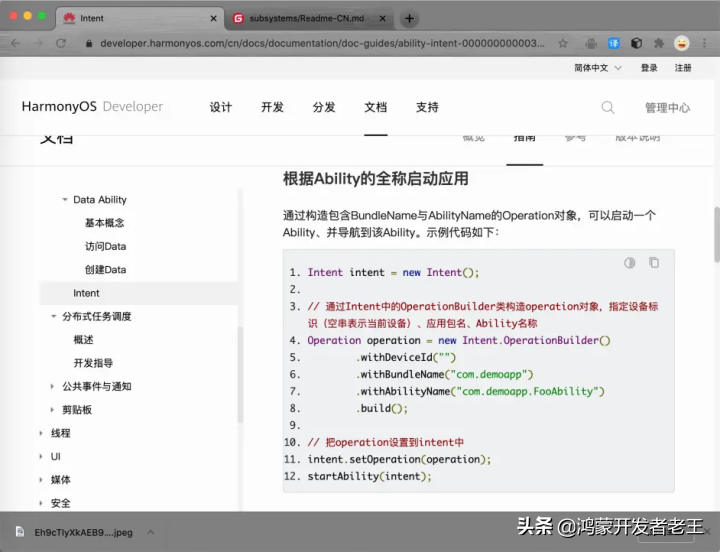Click the browser back arrow
720x552 pixels.
16,43
